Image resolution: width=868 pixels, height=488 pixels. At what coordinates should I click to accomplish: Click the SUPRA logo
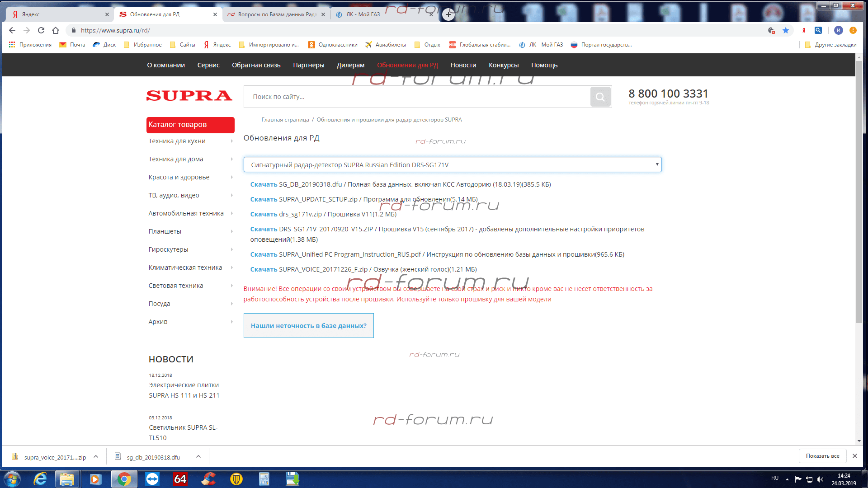click(x=189, y=96)
